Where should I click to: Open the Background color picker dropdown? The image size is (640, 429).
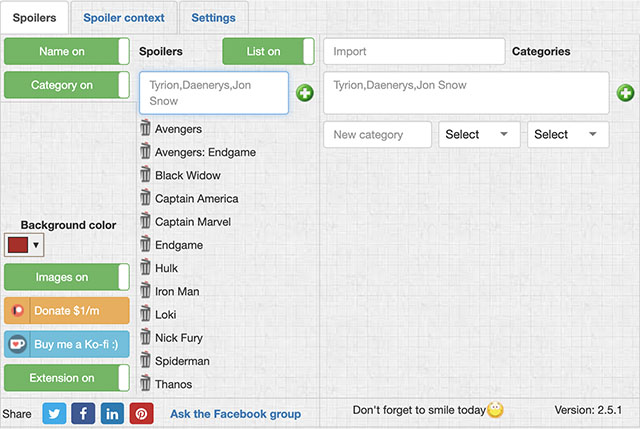pos(24,245)
